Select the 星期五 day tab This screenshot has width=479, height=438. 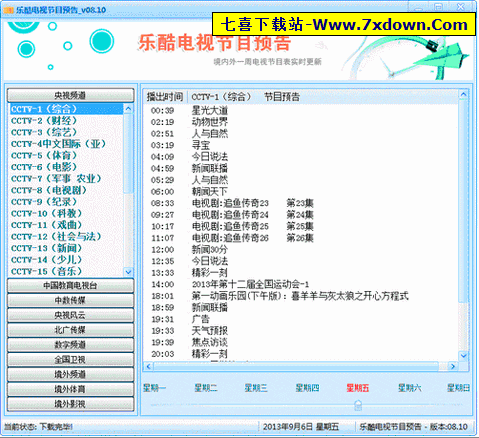[358, 388]
